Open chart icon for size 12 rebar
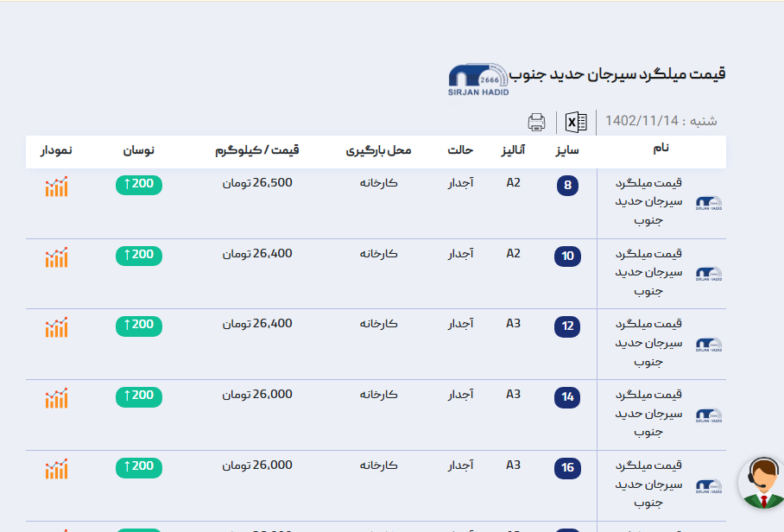Screen dimensions: 784x532 (x=56, y=328)
